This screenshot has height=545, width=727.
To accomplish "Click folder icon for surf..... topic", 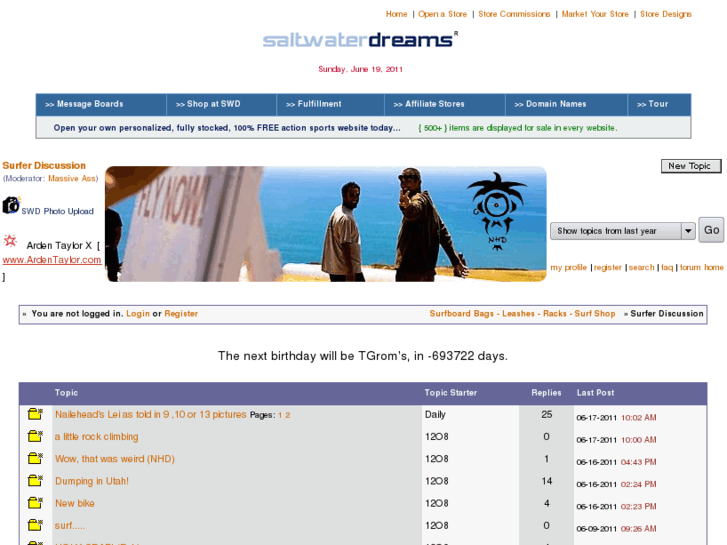I will 35,525.
